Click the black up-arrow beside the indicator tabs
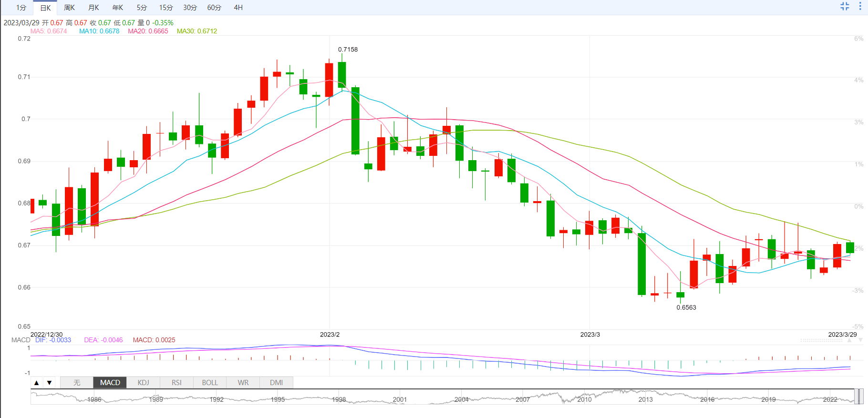The image size is (868, 418). click(37, 383)
